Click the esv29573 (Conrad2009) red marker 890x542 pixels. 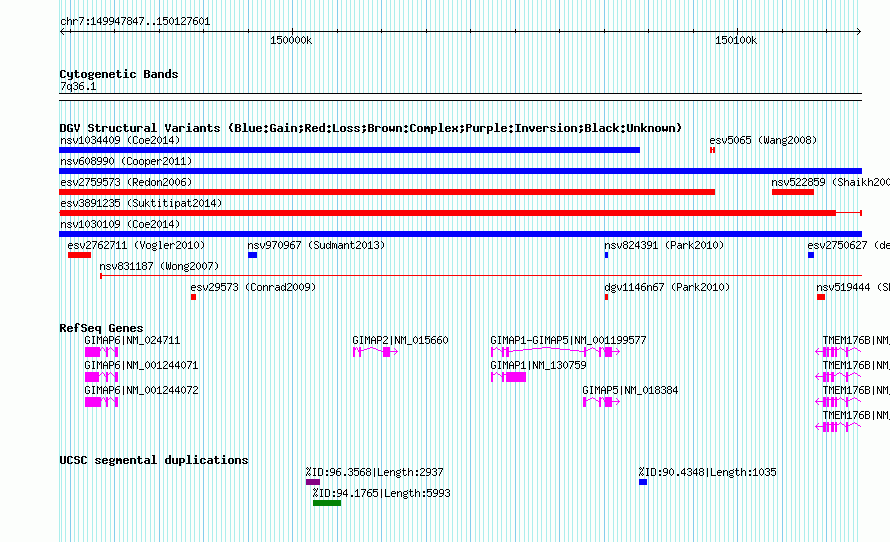click(194, 297)
